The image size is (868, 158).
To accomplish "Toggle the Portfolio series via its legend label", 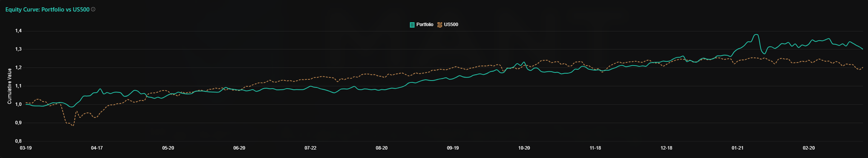I will click(425, 25).
